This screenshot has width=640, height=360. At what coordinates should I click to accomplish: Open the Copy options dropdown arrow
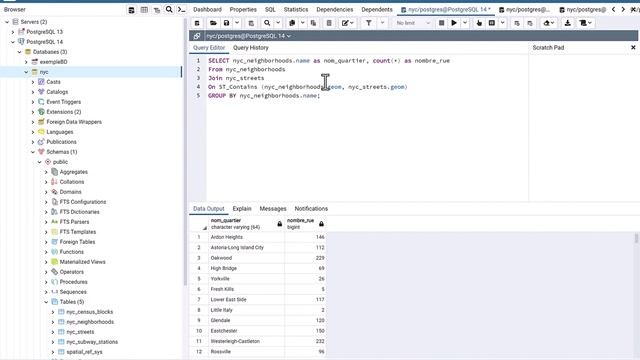point(303,23)
